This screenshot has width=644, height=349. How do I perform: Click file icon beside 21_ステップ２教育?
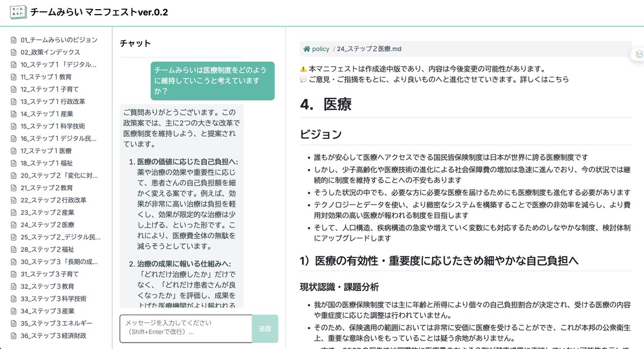click(x=14, y=188)
